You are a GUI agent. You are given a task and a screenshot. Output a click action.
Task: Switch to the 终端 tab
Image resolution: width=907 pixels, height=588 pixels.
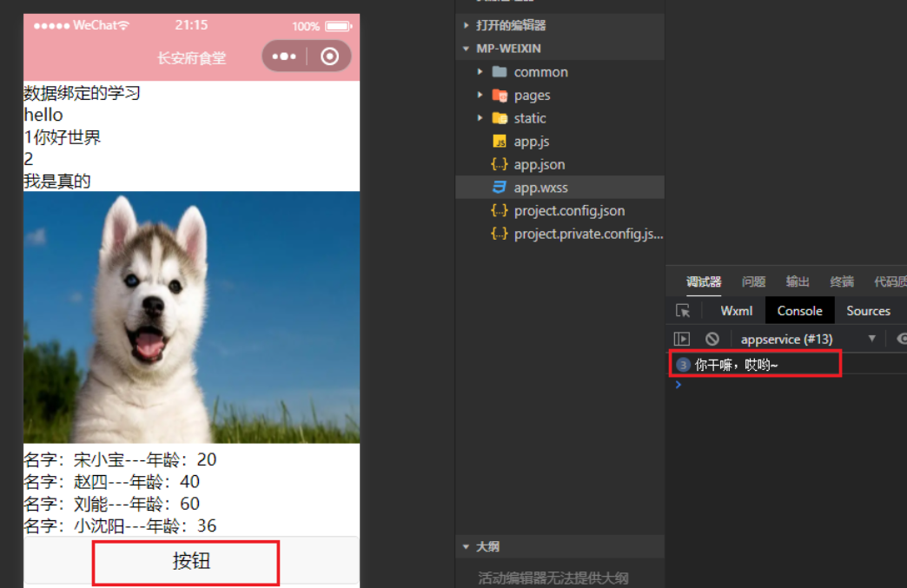842,281
